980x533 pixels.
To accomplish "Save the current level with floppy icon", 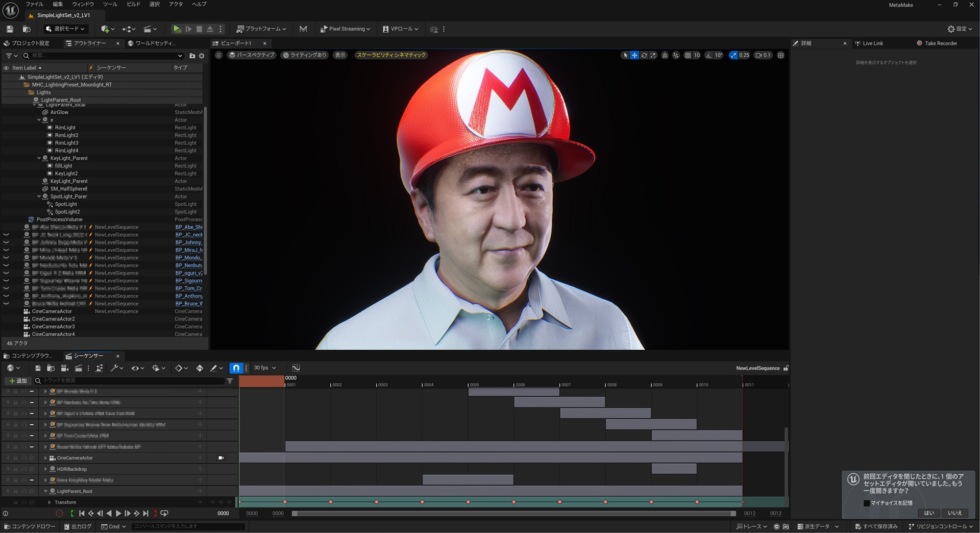I will click(10, 29).
